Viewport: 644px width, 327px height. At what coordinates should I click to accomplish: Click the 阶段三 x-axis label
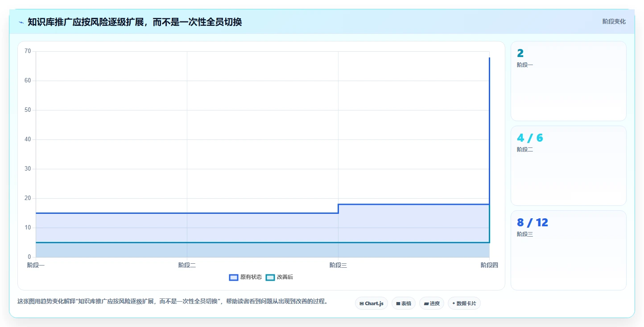tap(338, 265)
